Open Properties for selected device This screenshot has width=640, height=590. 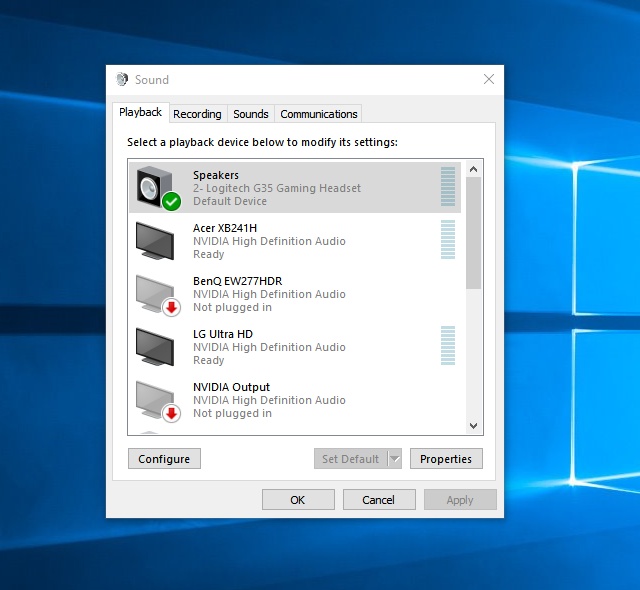point(446,459)
